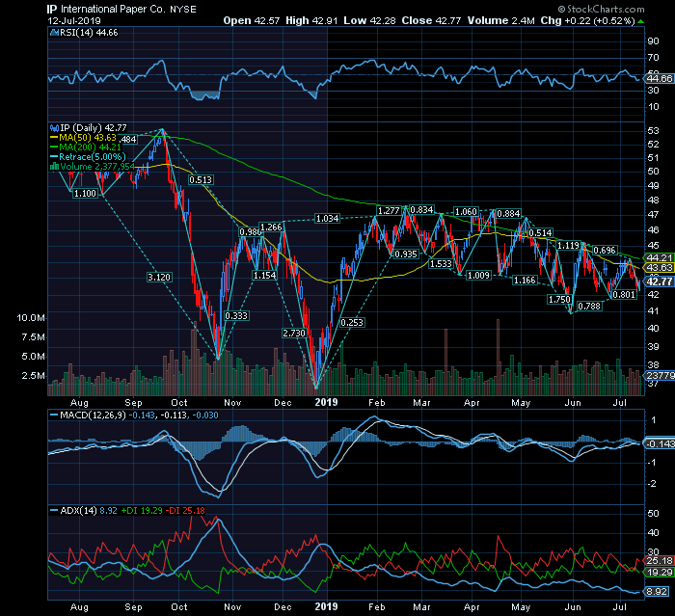The width and height of the screenshot is (675, 616).
Task: Click the green up-arrow next to Chg percentage
Action: point(640,21)
